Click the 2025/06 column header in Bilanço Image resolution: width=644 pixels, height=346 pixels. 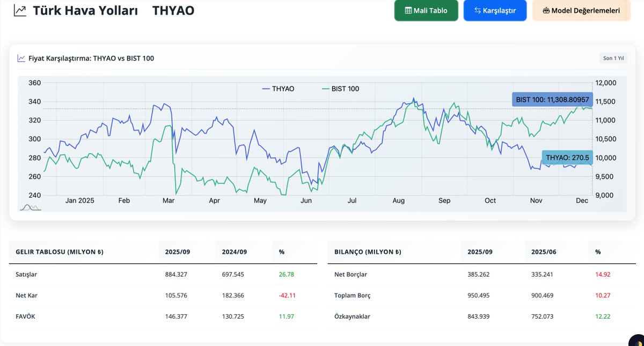coord(543,252)
